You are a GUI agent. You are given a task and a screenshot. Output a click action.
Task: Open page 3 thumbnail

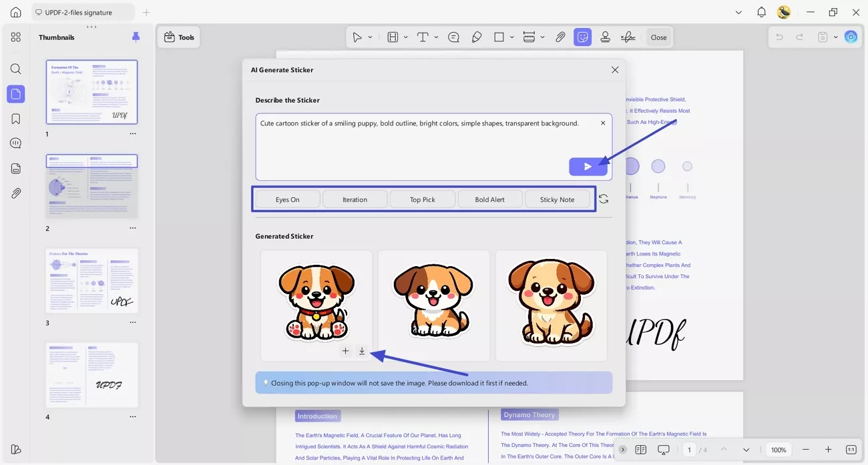92,281
